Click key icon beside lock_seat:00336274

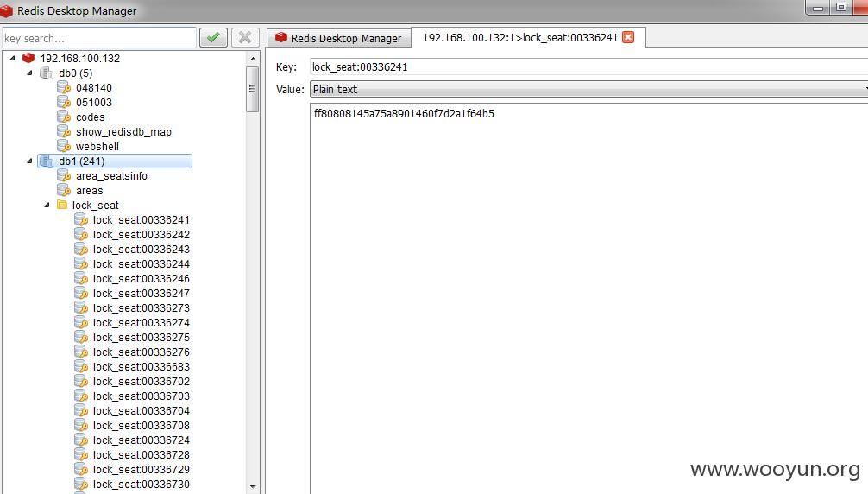click(x=81, y=322)
